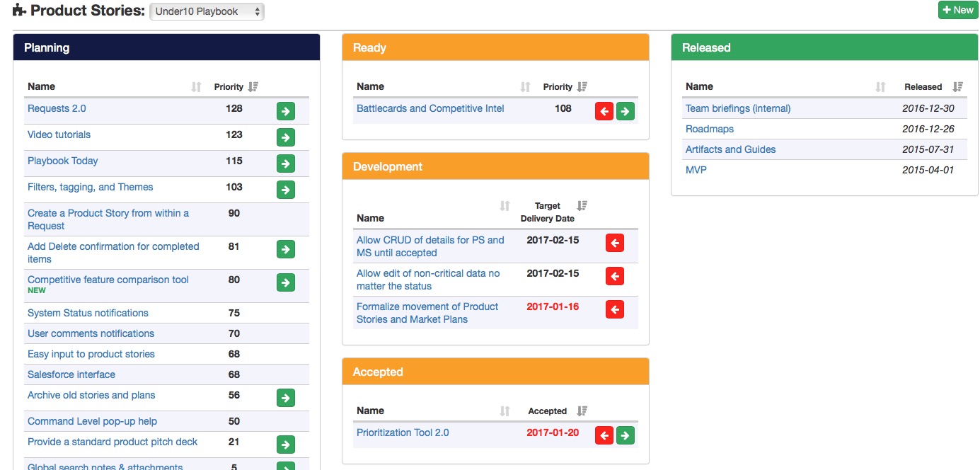Screen dimensions: 980x470
Task: Click release date 2015-04-01
Action: [928, 170]
